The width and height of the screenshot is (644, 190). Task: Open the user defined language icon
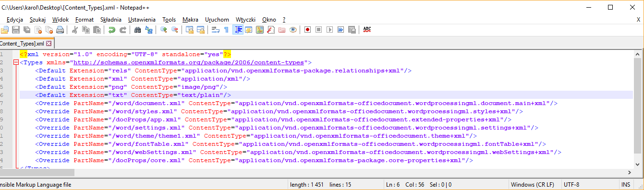click(x=249, y=30)
